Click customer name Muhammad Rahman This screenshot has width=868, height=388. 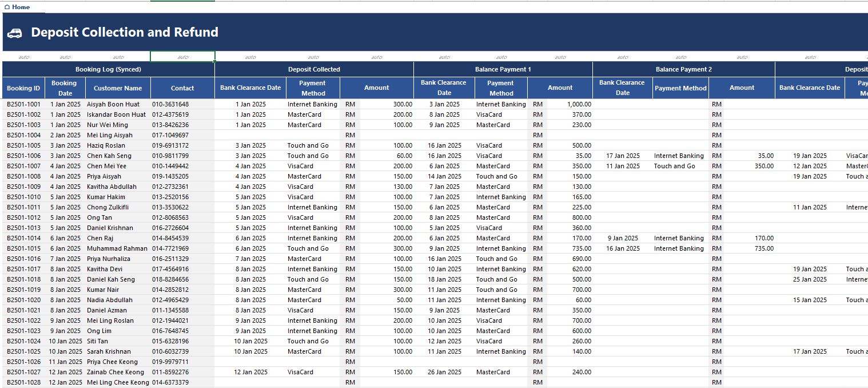pyautogui.click(x=117, y=248)
